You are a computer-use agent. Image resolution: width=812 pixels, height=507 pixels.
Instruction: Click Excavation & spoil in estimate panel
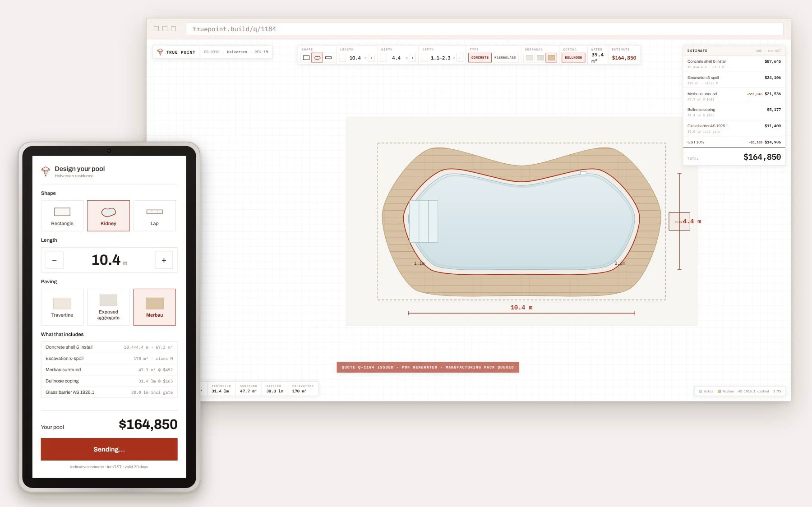point(734,80)
